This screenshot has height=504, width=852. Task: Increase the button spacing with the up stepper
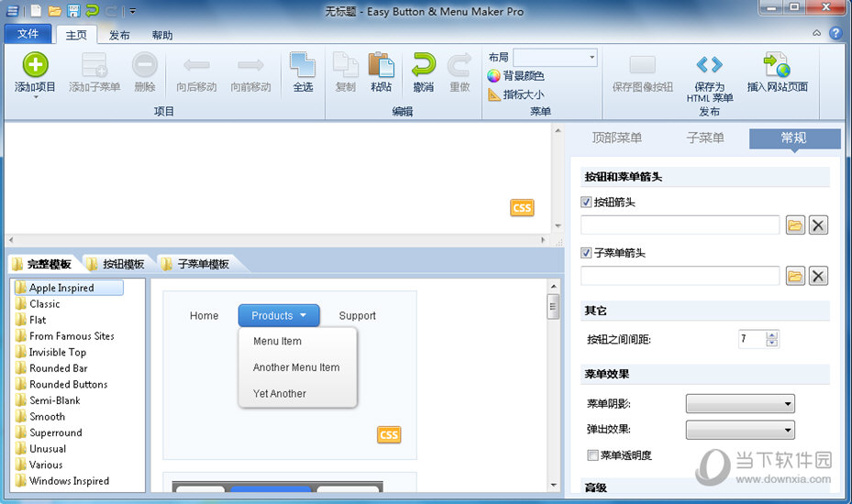pyautogui.click(x=772, y=334)
